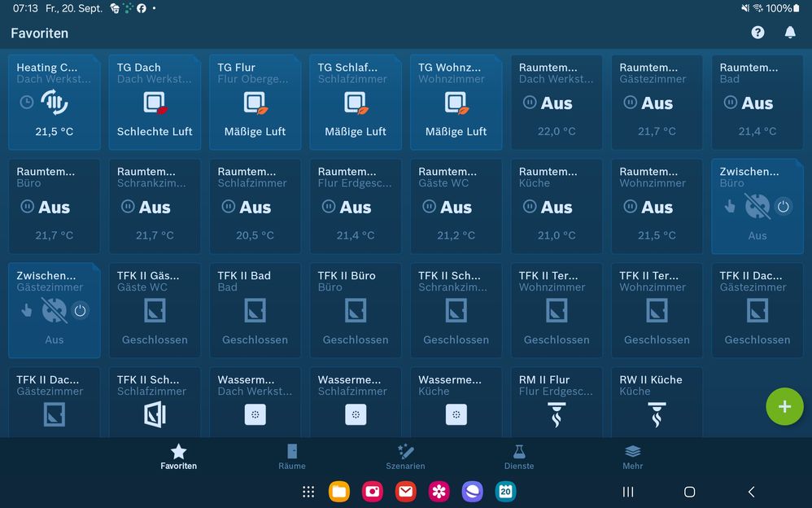Screen dimensions: 812x508
Task: Tap the help question mark icon
Action: click(x=757, y=33)
